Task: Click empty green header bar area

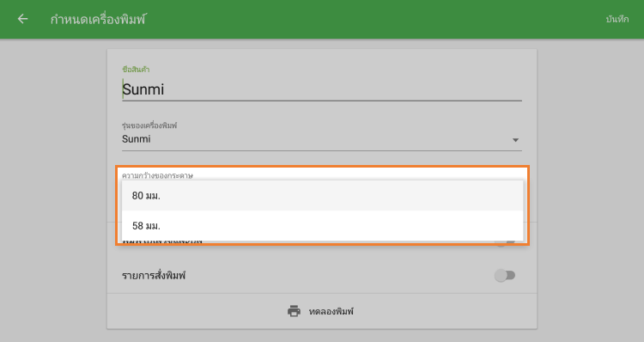Action: [369, 19]
